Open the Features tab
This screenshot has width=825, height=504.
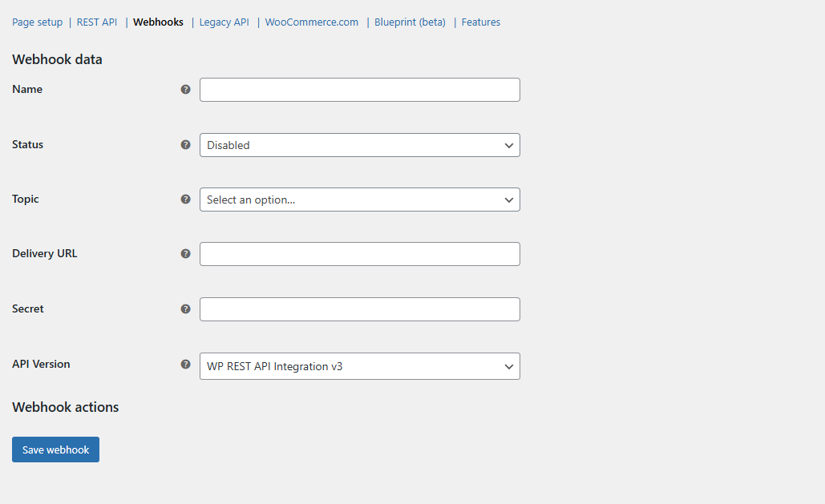click(x=481, y=22)
